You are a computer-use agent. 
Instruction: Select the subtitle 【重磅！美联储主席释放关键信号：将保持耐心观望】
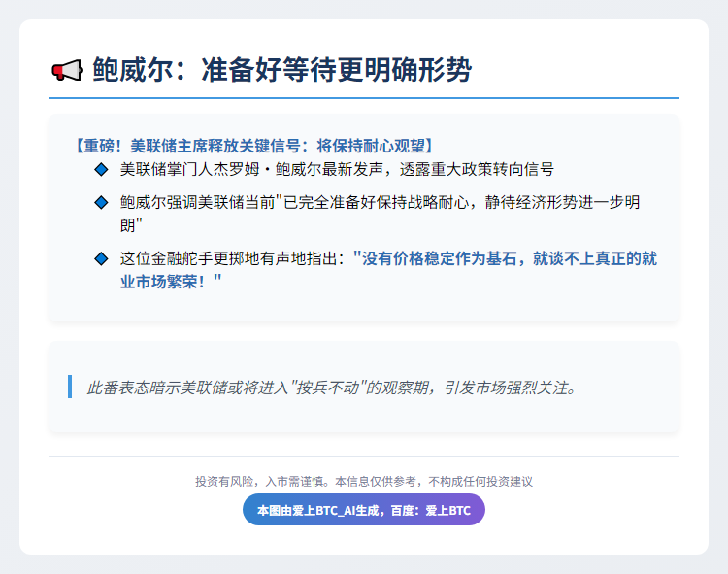click(254, 146)
